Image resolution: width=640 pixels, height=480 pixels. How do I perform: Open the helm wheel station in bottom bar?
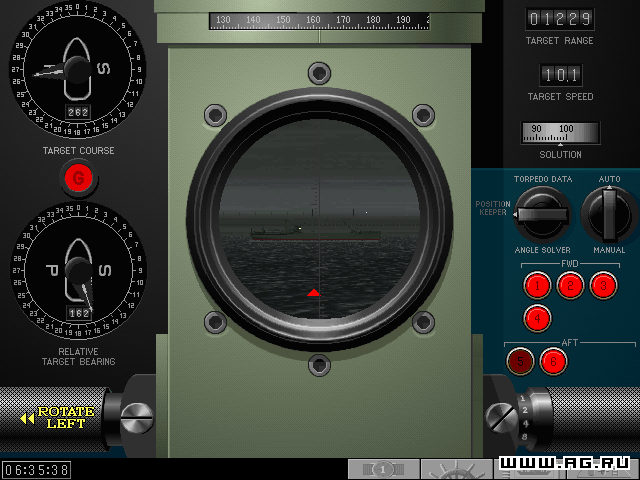click(456, 469)
